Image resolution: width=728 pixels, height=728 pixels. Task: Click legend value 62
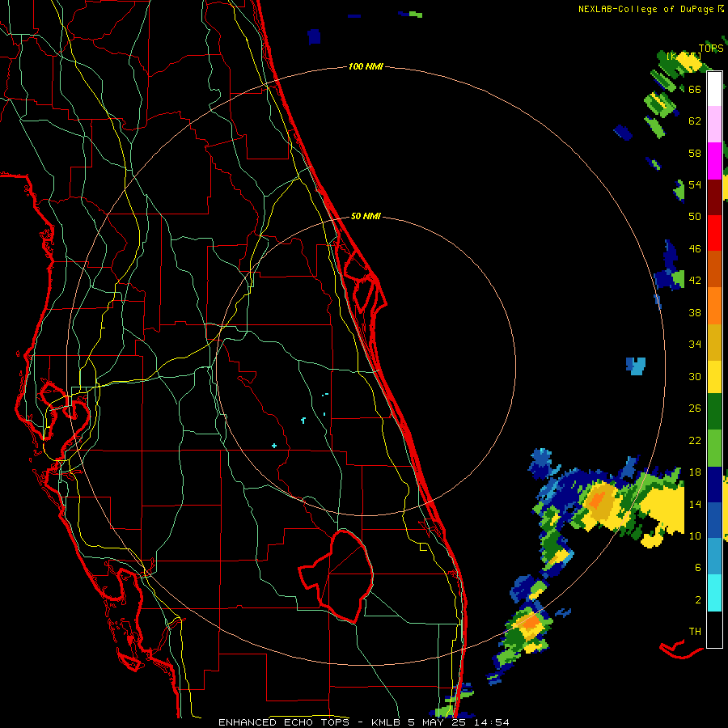point(695,121)
